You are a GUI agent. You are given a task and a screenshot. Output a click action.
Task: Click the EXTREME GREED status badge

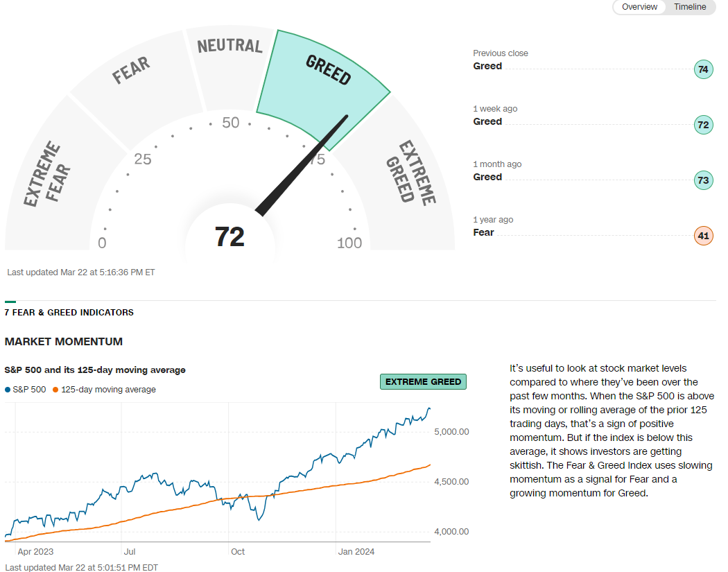coord(423,381)
